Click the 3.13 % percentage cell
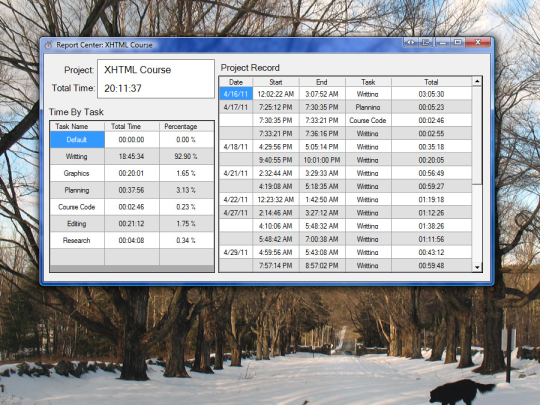Viewport: 540px width, 405px height. point(187,190)
